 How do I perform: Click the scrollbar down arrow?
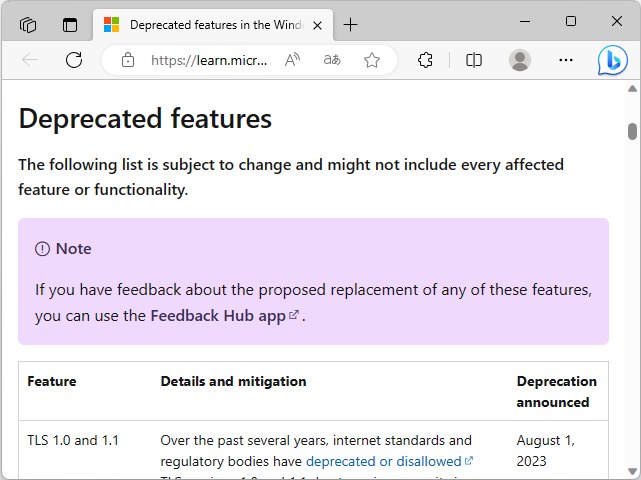coord(632,471)
